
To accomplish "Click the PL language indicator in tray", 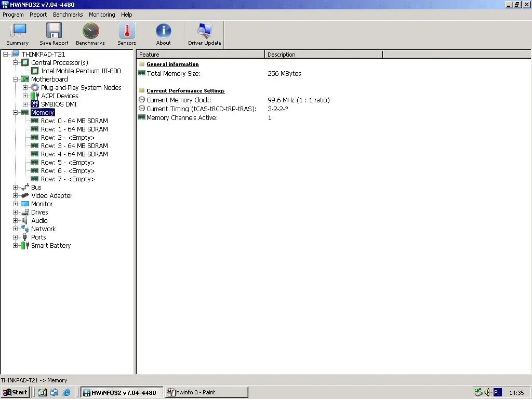I will click(497, 392).
